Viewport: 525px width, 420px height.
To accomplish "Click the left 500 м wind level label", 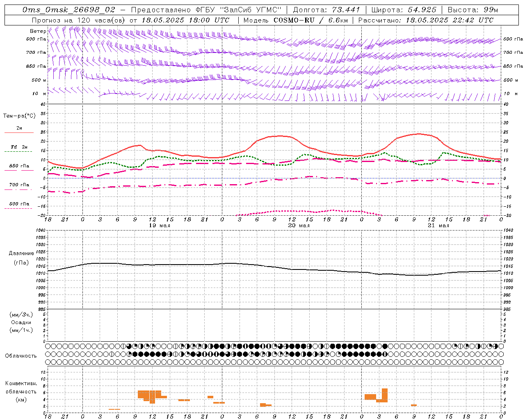I will [39, 80].
